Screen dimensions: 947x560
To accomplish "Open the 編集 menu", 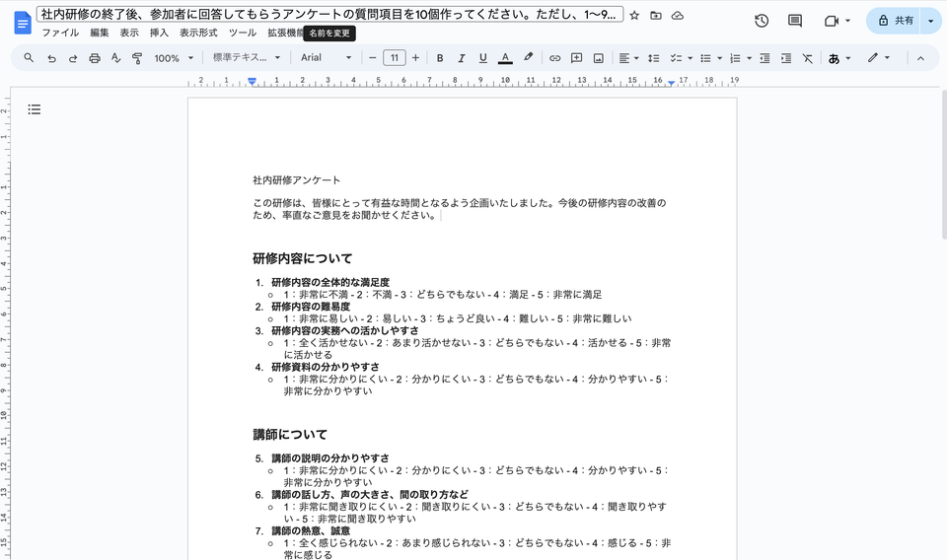I will click(x=99, y=33).
